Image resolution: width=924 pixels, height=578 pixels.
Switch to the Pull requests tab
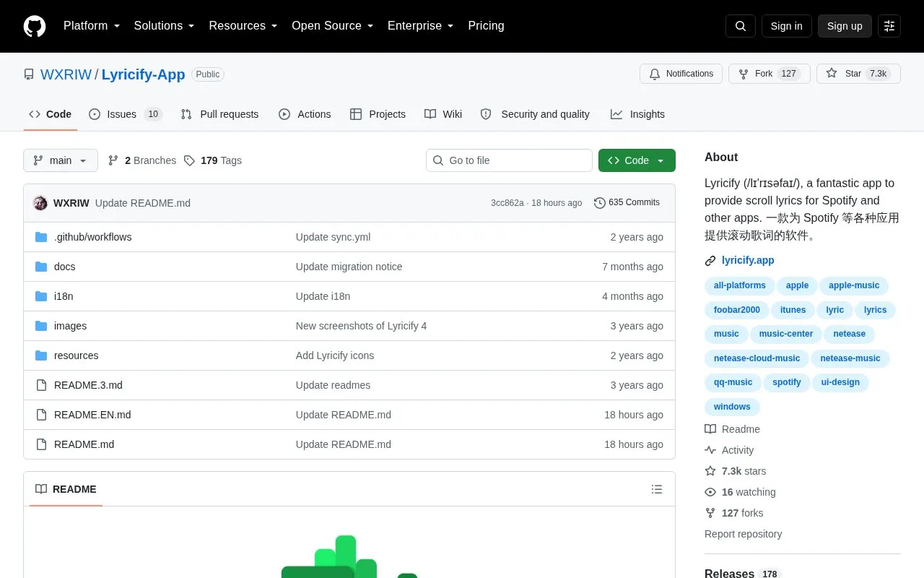pyautogui.click(x=219, y=114)
